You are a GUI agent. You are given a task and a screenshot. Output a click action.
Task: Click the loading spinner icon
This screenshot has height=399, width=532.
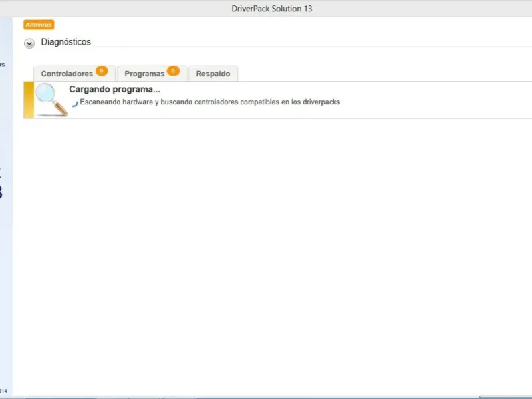[x=74, y=103]
